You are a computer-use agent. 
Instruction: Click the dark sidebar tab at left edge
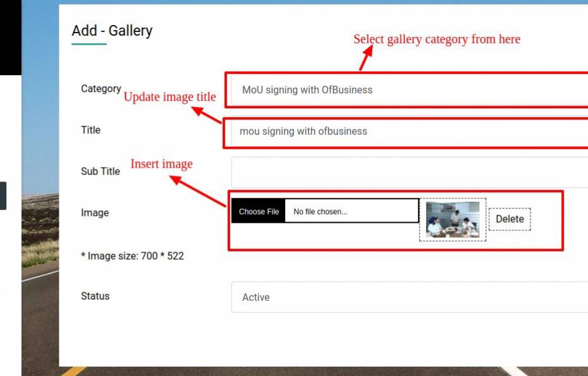pyautogui.click(x=3, y=196)
